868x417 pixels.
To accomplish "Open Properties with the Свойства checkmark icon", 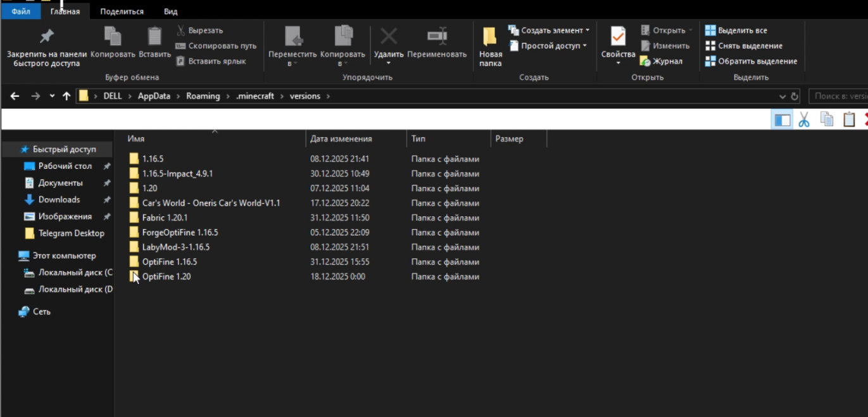I will 618,38.
